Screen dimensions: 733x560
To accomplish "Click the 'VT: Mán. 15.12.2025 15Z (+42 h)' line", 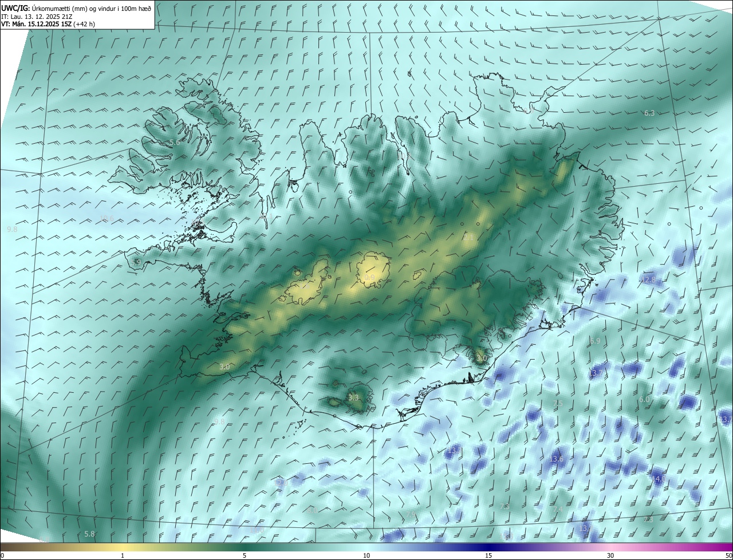I will [x=48, y=25].
